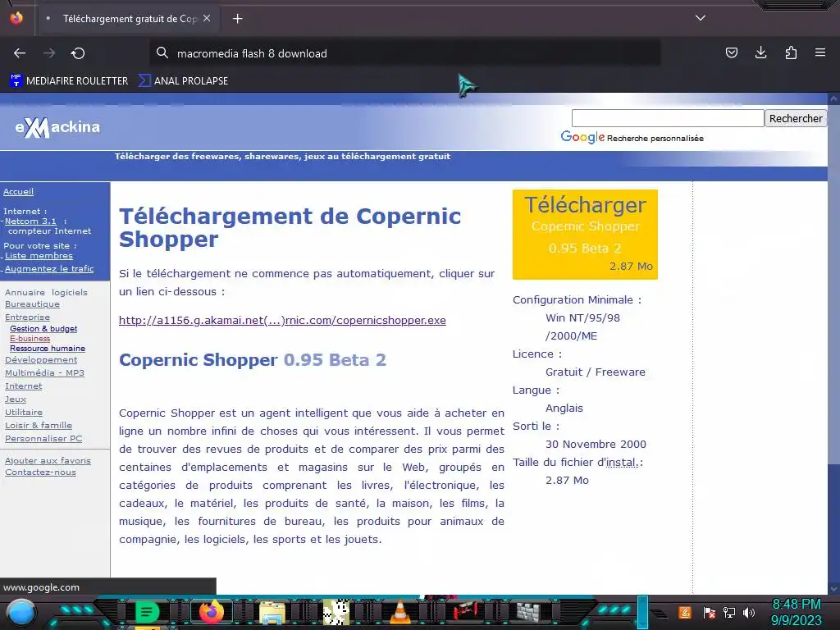Open the Ressource humaine subcategory

(x=47, y=348)
